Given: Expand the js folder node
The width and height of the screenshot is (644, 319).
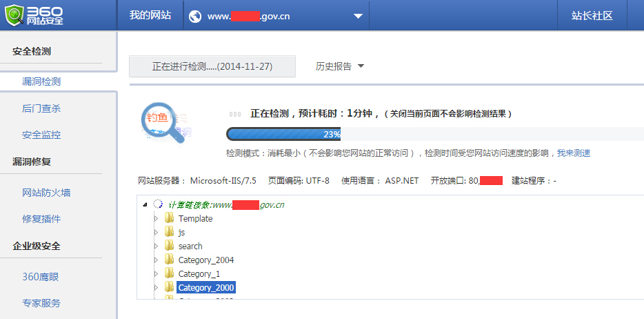Looking at the screenshot, I should click(x=156, y=232).
